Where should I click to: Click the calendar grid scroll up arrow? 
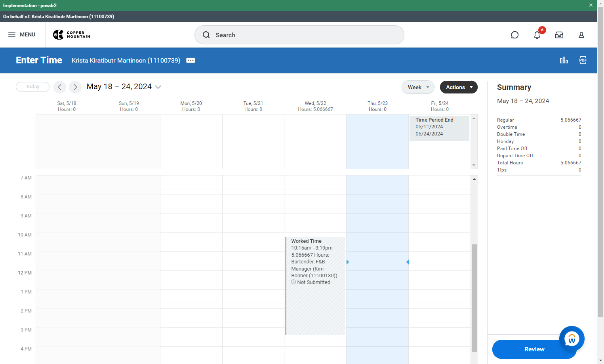(474, 179)
